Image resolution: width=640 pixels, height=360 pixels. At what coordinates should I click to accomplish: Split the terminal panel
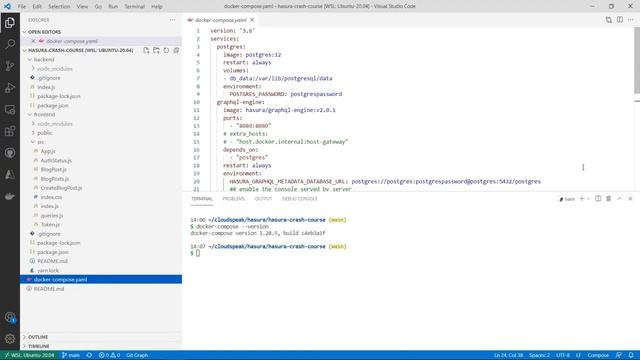click(x=598, y=199)
